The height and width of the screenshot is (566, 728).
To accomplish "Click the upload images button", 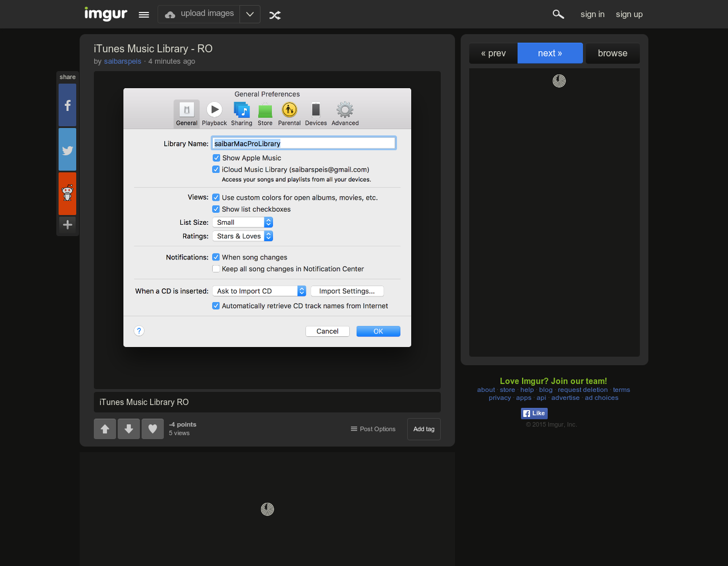I will pyautogui.click(x=199, y=14).
